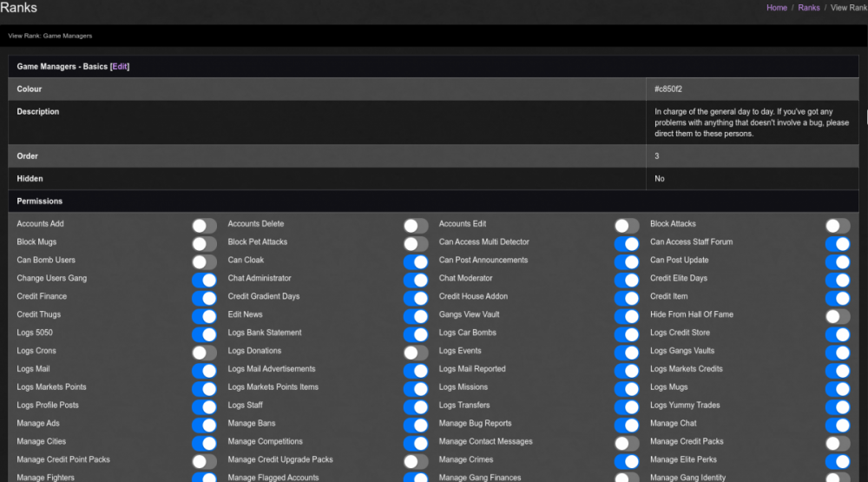Image resolution: width=868 pixels, height=482 pixels.
Task: Toggle the Hide From Hall Of Fame switch
Action: [x=838, y=316]
